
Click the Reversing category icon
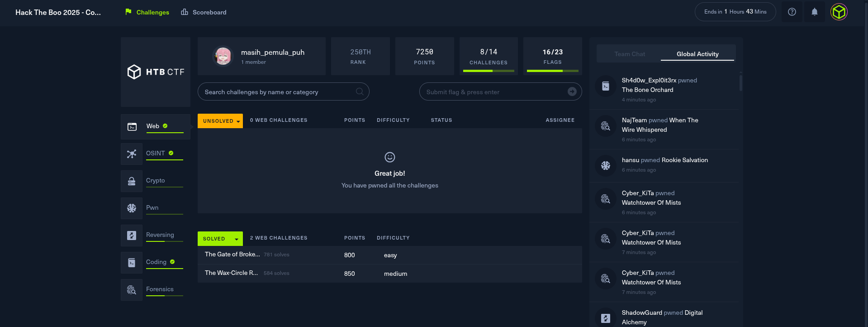click(132, 236)
